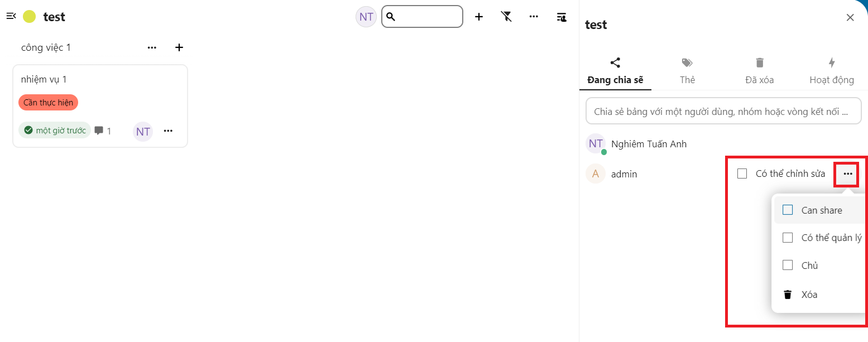Screen dimensions: 868x342
Task: Clear filters with the crossed funnel icon
Action: (506, 17)
